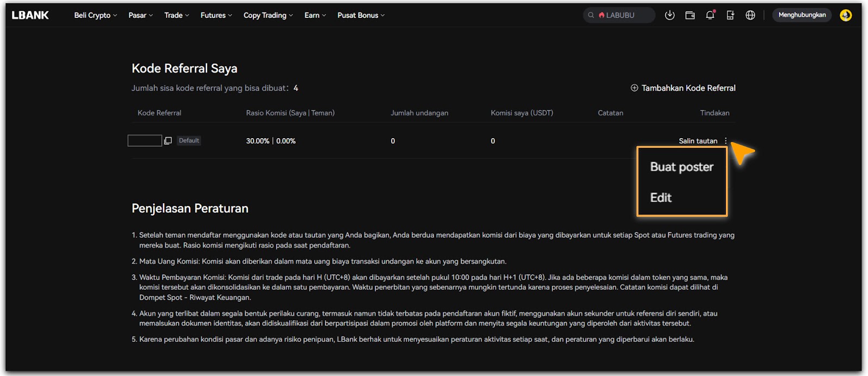Expand the Beli Crypto dropdown
This screenshot has width=868, height=376.
coord(95,15)
